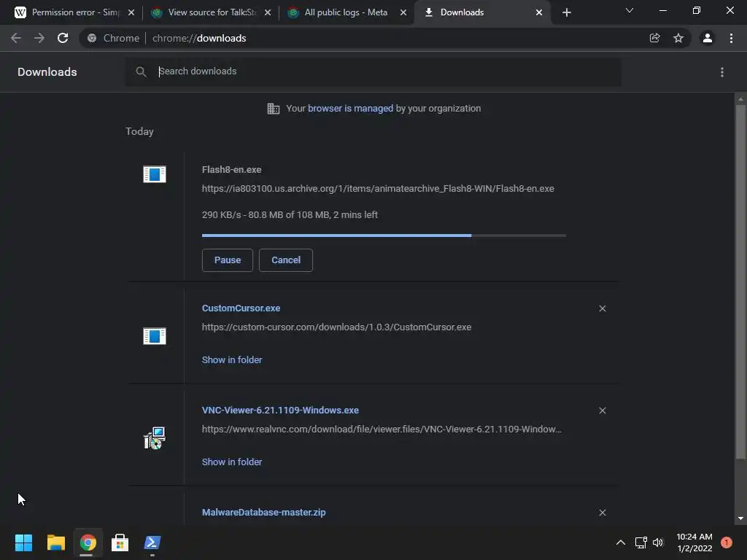This screenshot has width=747, height=560.
Task: Open File Explorer from the taskbar
Action: [x=55, y=542]
